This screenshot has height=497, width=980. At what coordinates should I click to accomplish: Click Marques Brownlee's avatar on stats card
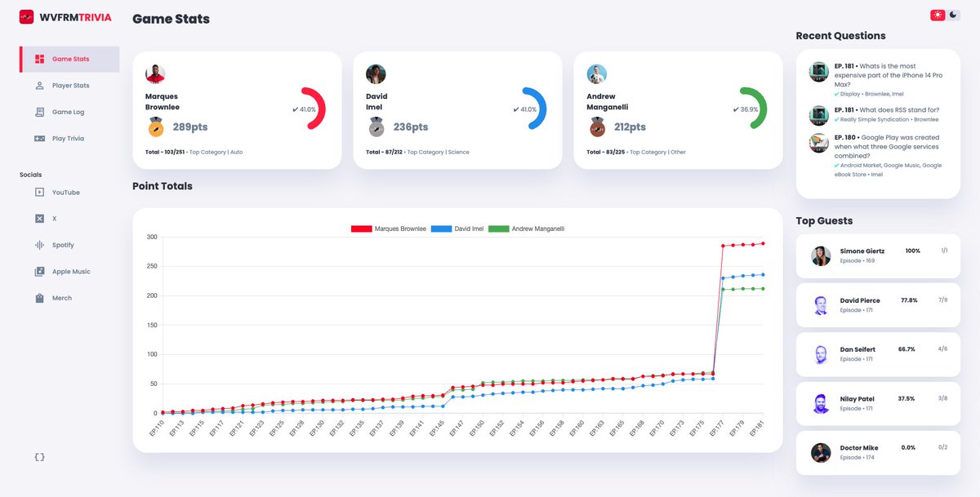tap(155, 74)
